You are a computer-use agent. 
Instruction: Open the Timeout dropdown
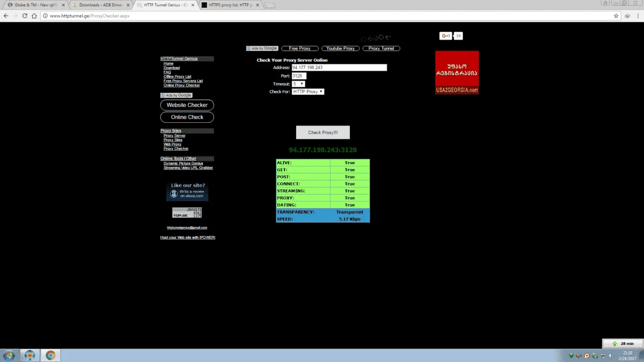coord(298,84)
